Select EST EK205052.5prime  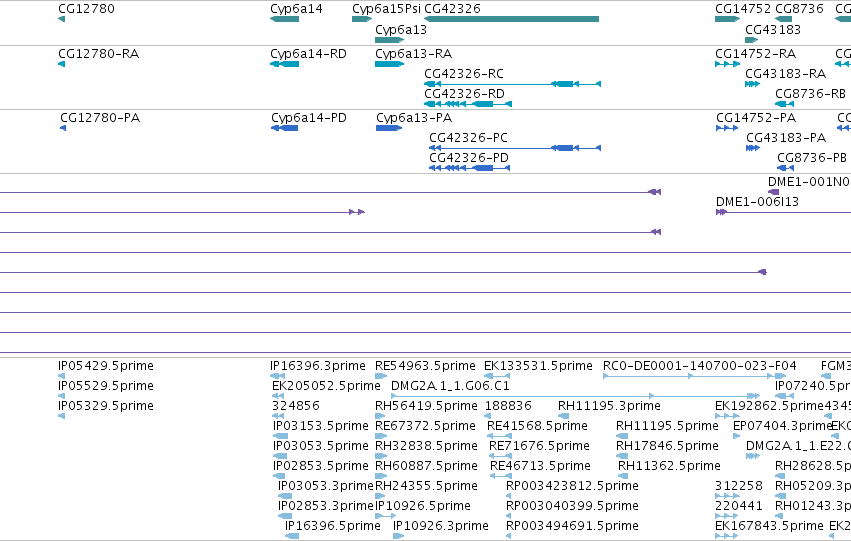pos(326,386)
